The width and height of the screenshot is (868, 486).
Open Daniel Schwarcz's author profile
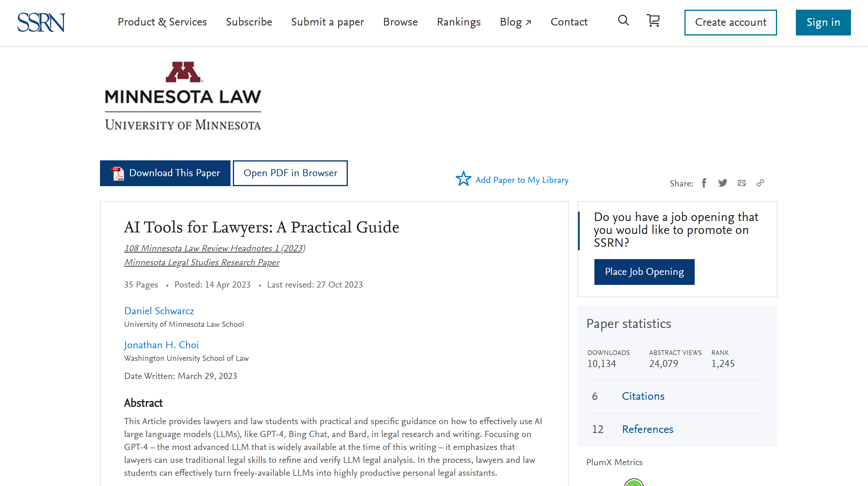[159, 311]
